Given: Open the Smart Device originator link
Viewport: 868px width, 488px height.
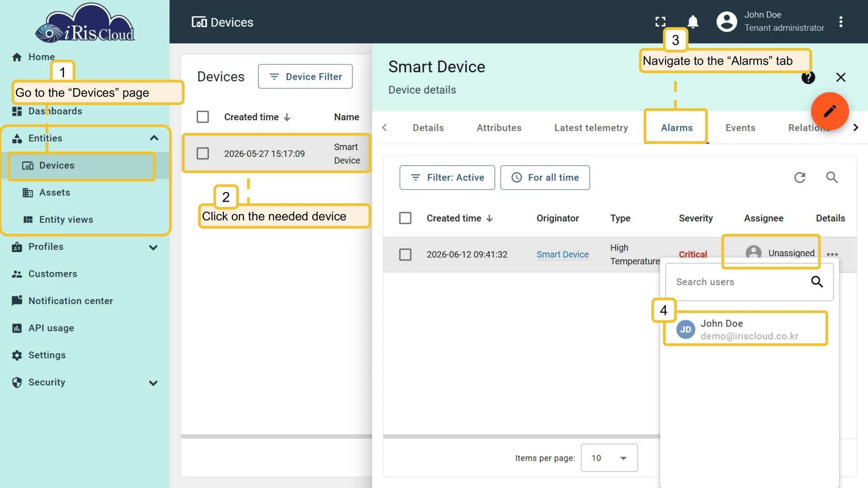Looking at the screenshot, I should coord(562,254).
